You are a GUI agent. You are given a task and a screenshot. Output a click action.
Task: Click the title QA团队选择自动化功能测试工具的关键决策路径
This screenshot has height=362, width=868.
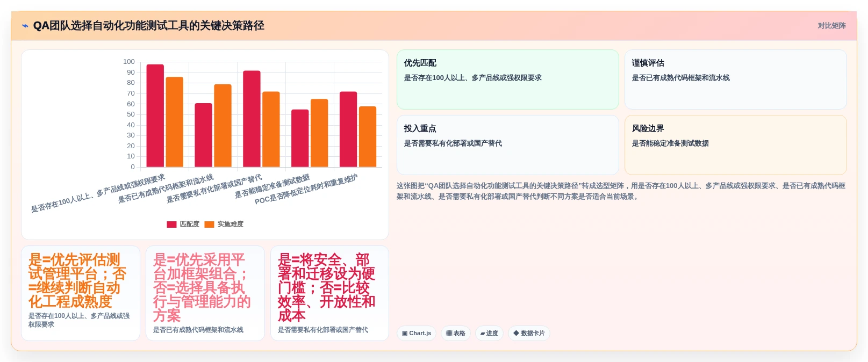[x=148, y=26]
